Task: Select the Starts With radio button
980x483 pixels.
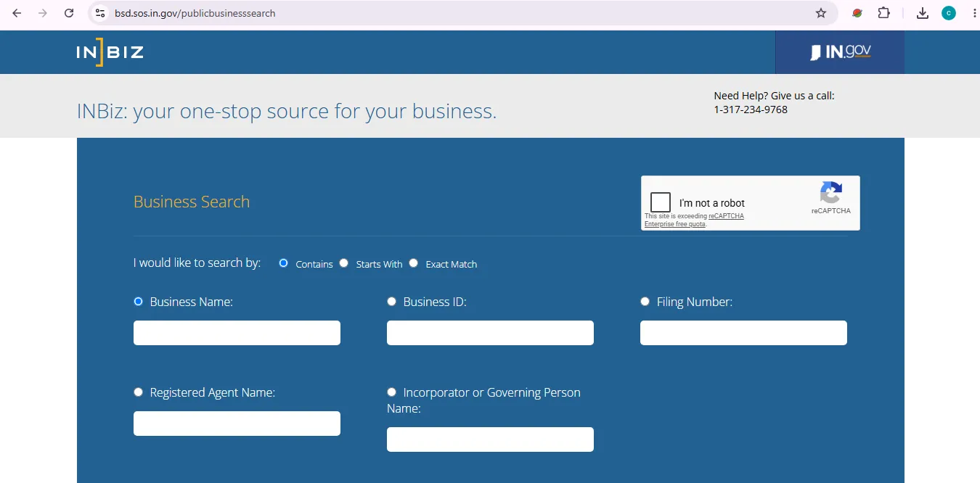Action: coord(344,263)
